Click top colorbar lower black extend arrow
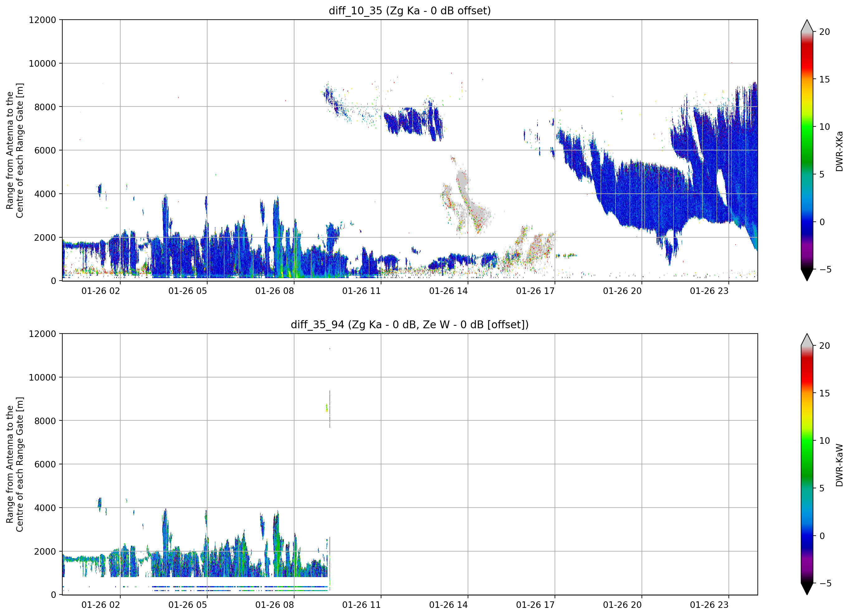Image resolution: width=850 pixels, height=616 pixels. 807,274
